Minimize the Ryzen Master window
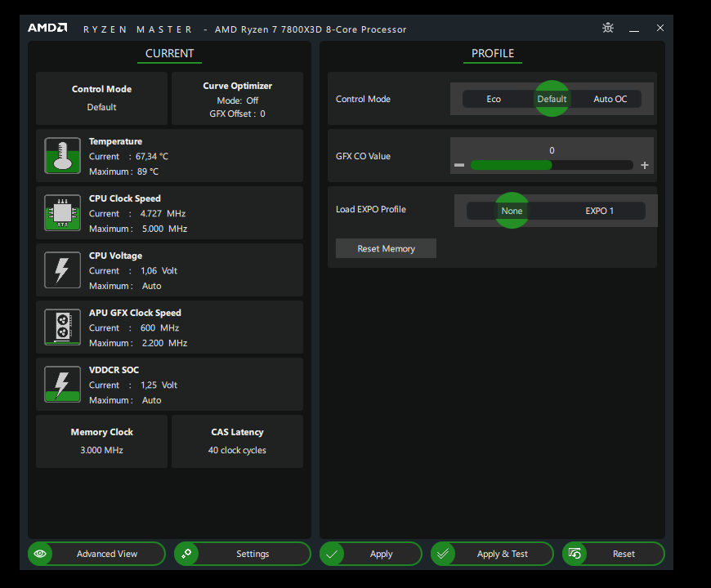 coord(634,30)
